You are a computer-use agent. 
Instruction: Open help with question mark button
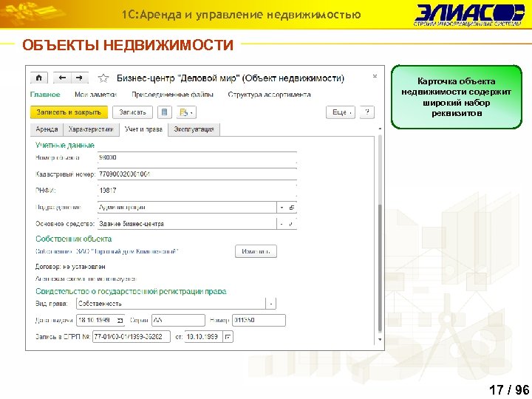coord(367,112)
